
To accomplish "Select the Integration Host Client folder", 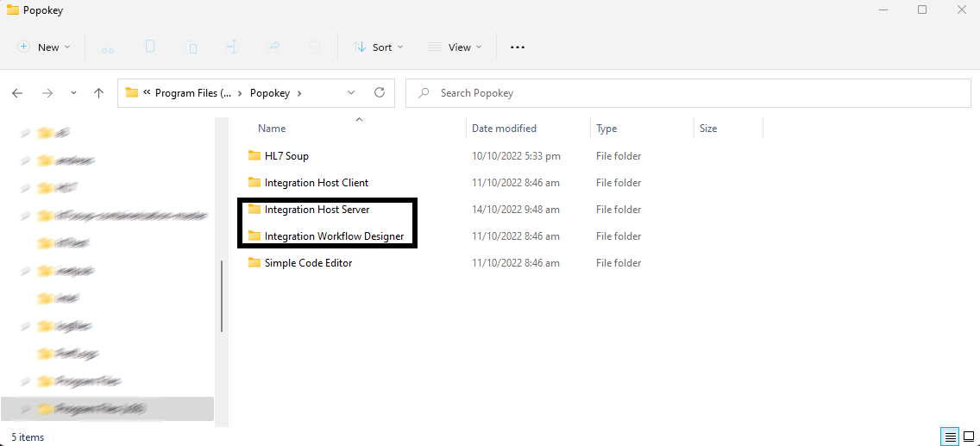I will click(x=317, y=182).
